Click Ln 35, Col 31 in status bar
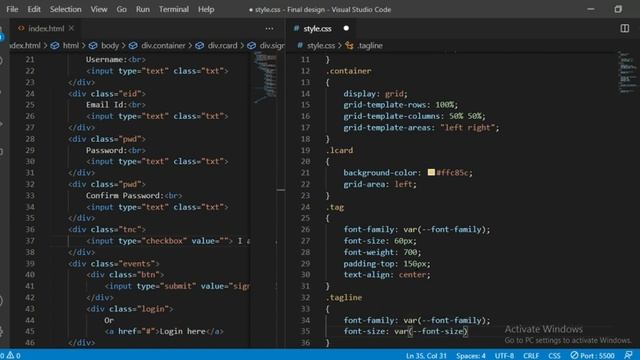640x360 pixels. point(426,356)
